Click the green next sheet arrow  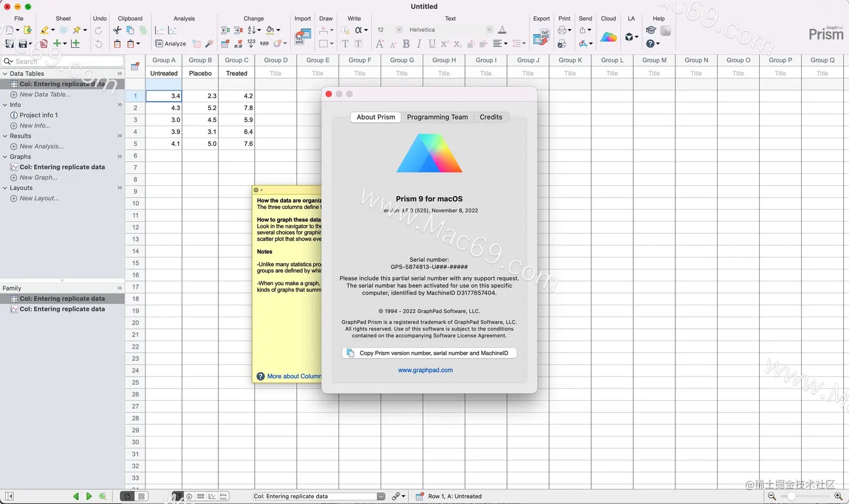pyautogui.click(x=89, y=496)
